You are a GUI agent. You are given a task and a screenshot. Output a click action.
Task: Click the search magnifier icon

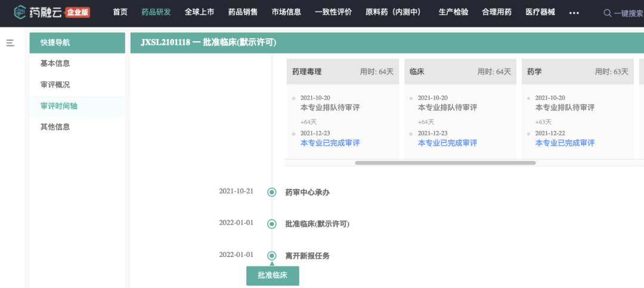click(x=608, y=13)
